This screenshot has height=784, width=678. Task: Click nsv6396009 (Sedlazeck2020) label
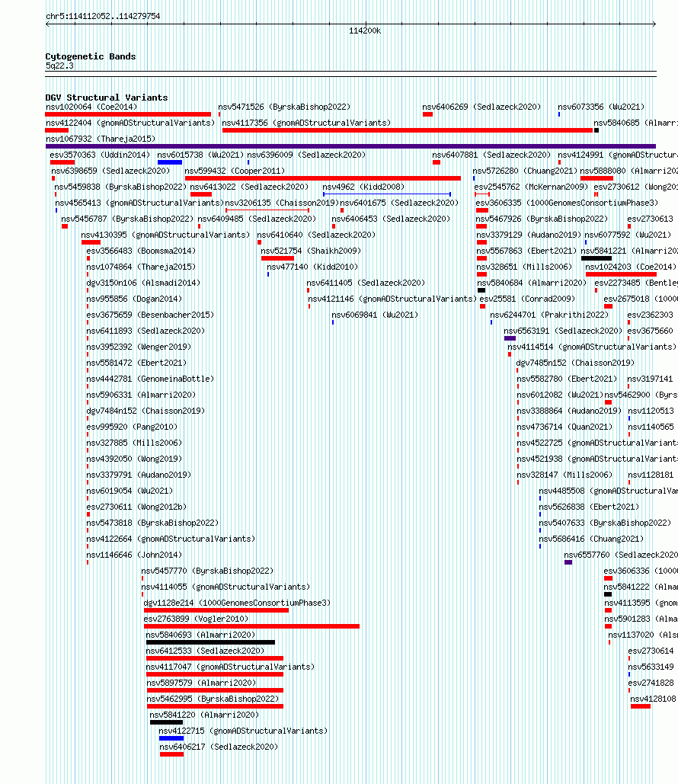[x=306, y=155]
